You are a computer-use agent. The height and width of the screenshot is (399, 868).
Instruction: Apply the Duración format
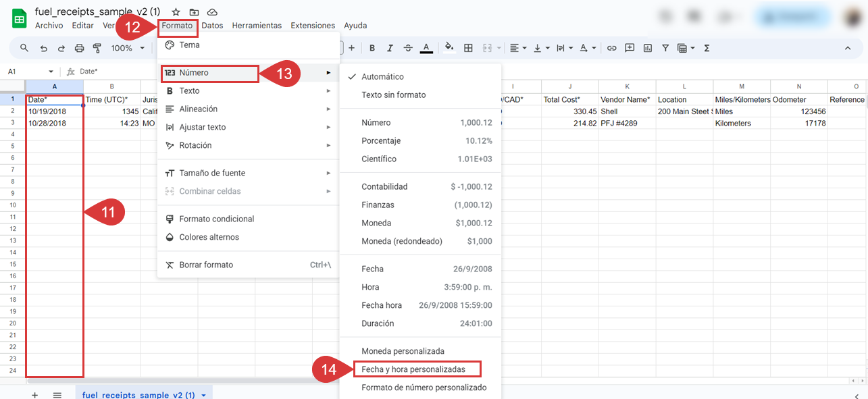[x=420, y=323]
